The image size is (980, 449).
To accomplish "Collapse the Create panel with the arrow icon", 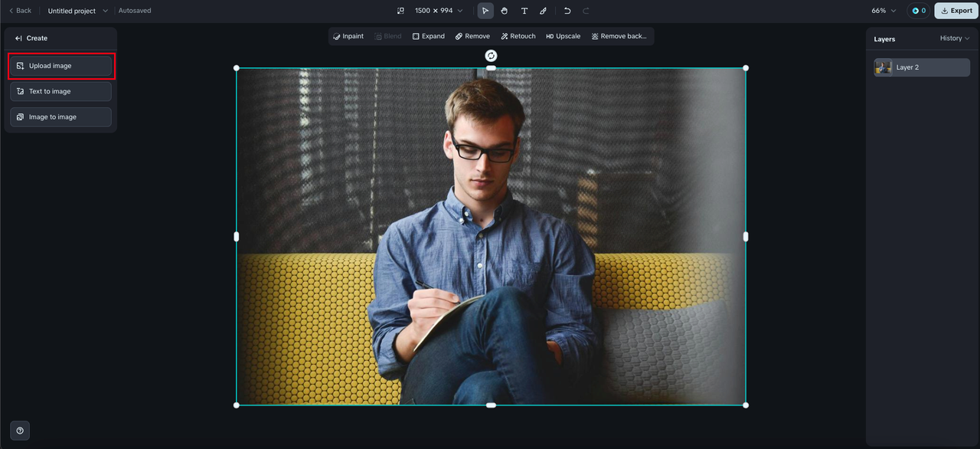I will [x=18, y=38].
